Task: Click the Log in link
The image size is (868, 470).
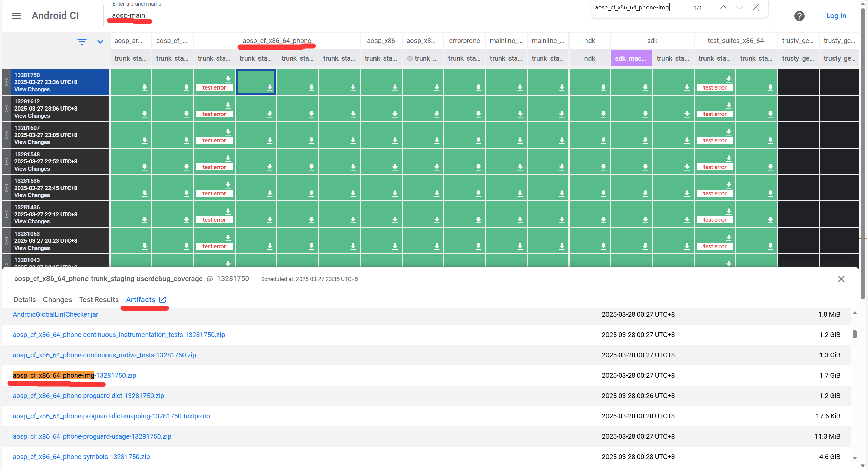Action: click(x=836, y=16)
